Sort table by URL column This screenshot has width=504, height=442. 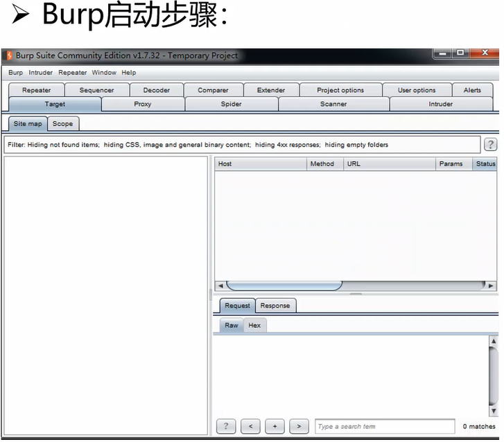(x=390, y=163)
